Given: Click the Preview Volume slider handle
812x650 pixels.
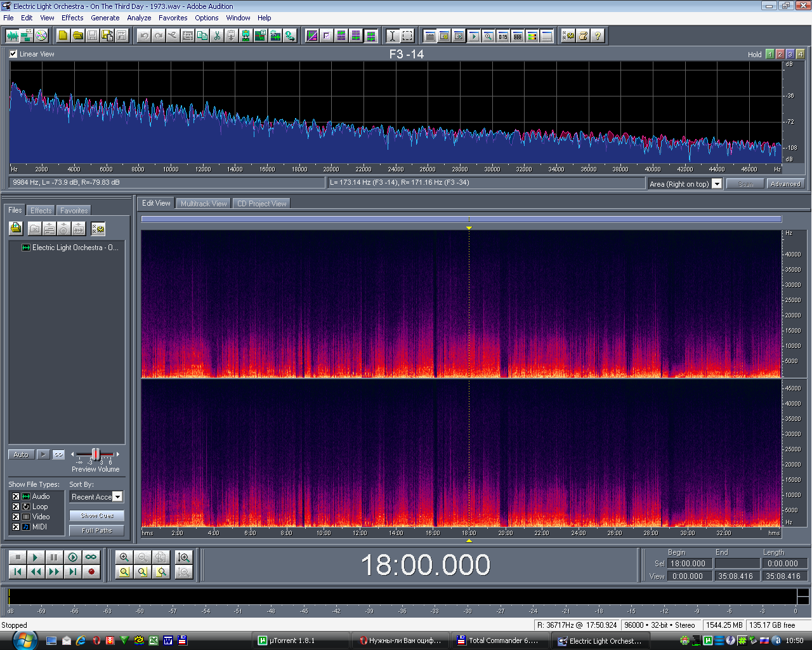Looking at the screenshot, I should [x=96, y=454].
